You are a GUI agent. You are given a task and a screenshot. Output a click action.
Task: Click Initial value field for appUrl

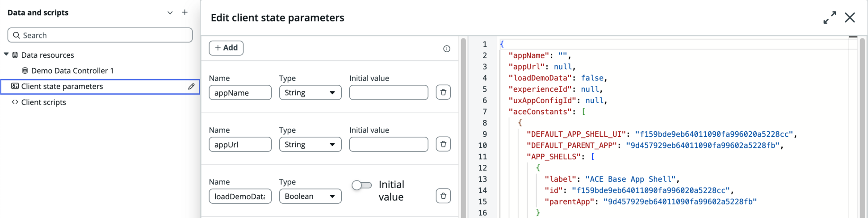click(x=389, y=144)
